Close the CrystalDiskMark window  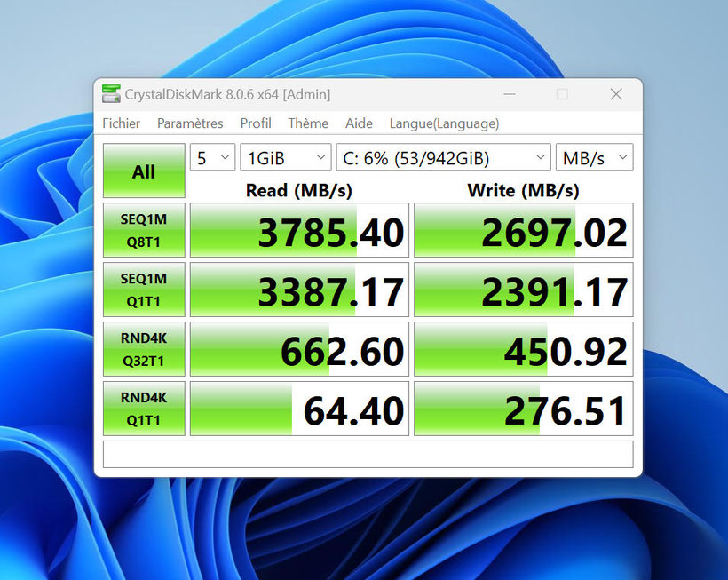pos(616,94)
